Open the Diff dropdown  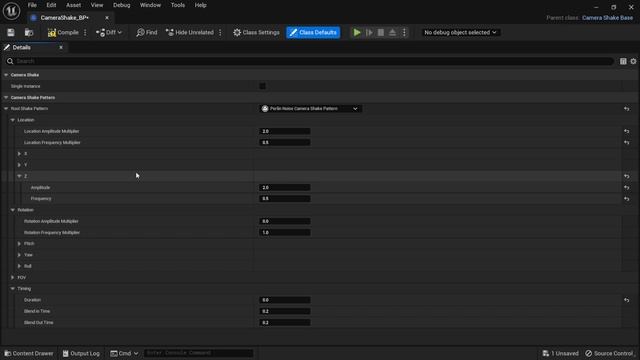109,32
